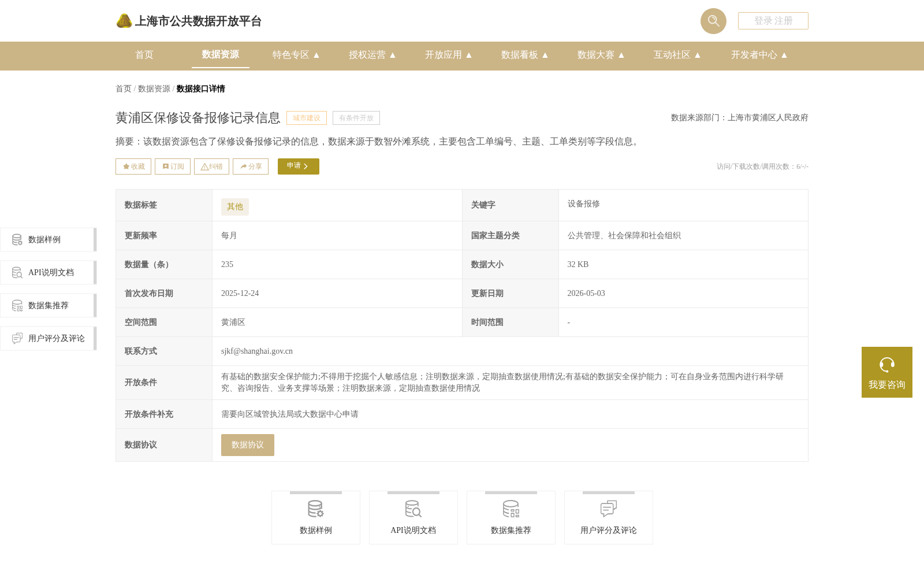Viewport: 924px width, 578px height.
Task: Click the 收藏 star button
Action: click(x=133, y=166)
